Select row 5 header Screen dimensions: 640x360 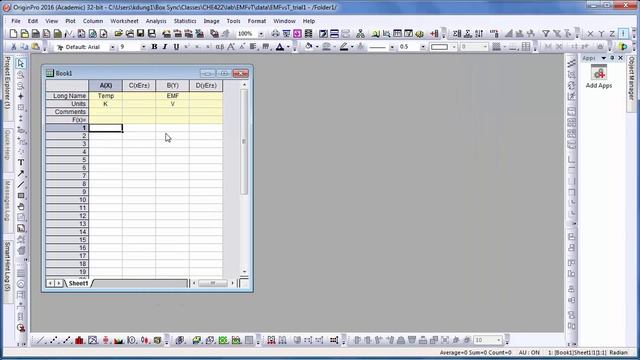click(x=67, y=160)
